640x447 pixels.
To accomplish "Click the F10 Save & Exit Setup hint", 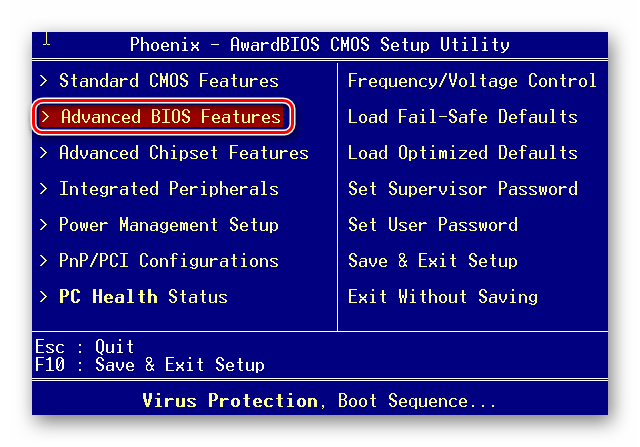I will 149,365.
